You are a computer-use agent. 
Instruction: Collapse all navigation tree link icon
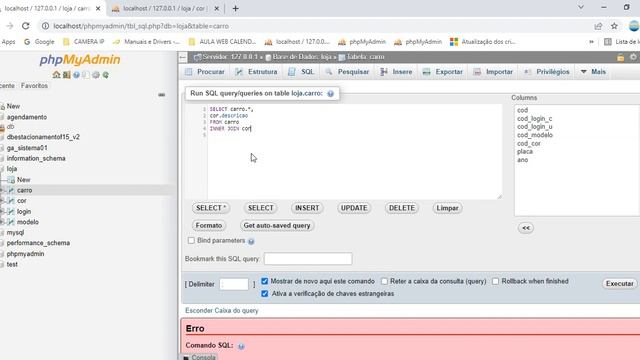click(x=162, y=95)
